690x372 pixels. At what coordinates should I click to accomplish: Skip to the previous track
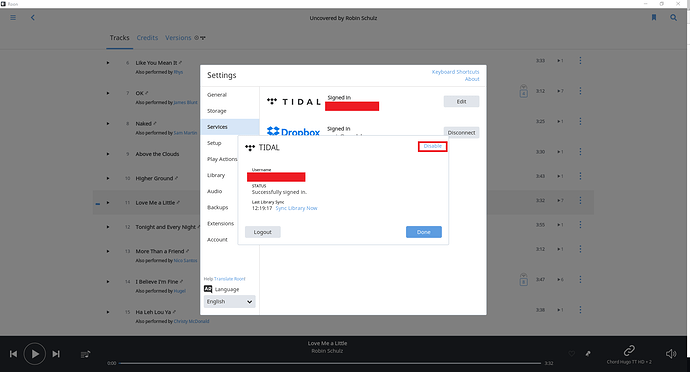[x=13, y=354]
